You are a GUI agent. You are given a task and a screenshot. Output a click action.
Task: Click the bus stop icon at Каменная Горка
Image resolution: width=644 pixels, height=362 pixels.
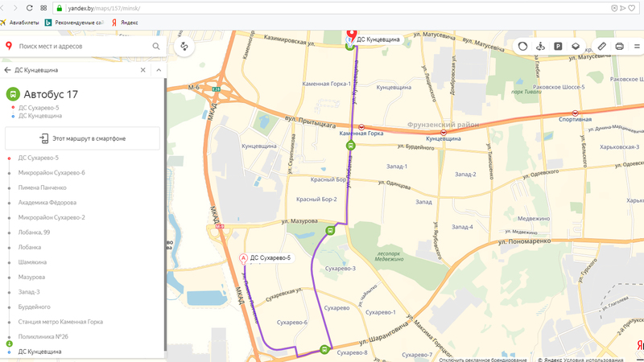350,146
